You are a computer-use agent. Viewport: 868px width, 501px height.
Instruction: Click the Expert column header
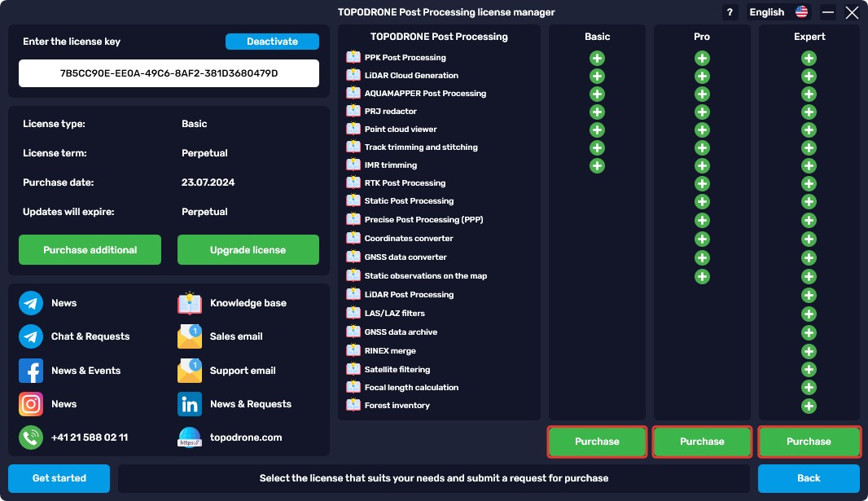(x=809, y=37)
